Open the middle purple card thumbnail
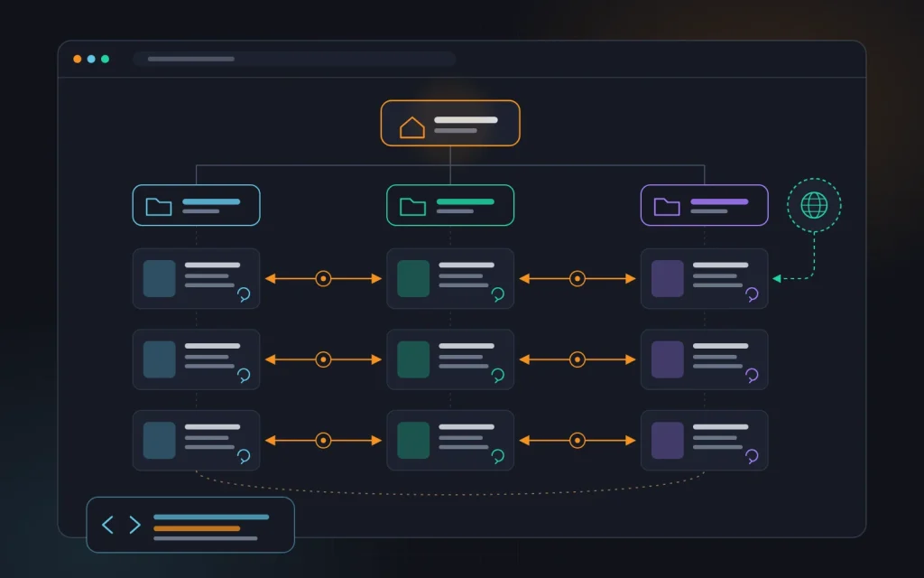 (x=667, y=359)
